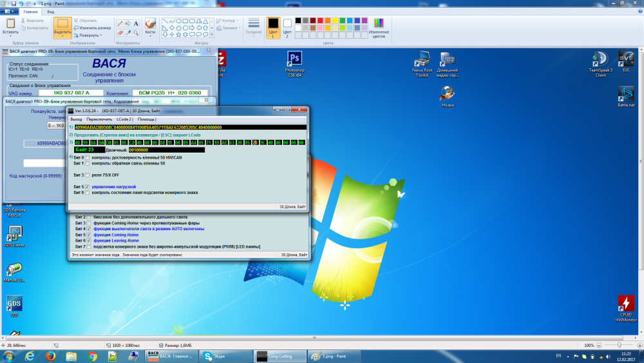Click the Цвет 1 foreground color button
Screen dimensions: 644x363
pyautogui.click(x=273, y=28)
